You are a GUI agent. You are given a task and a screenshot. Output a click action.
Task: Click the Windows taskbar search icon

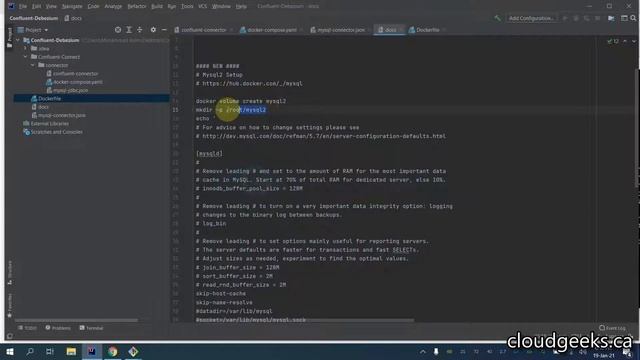click(30, 351)
